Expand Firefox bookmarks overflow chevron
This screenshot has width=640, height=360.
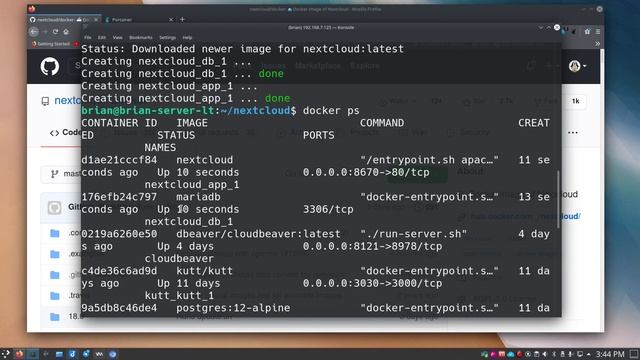pyautogui.click(x=598, y=44)
